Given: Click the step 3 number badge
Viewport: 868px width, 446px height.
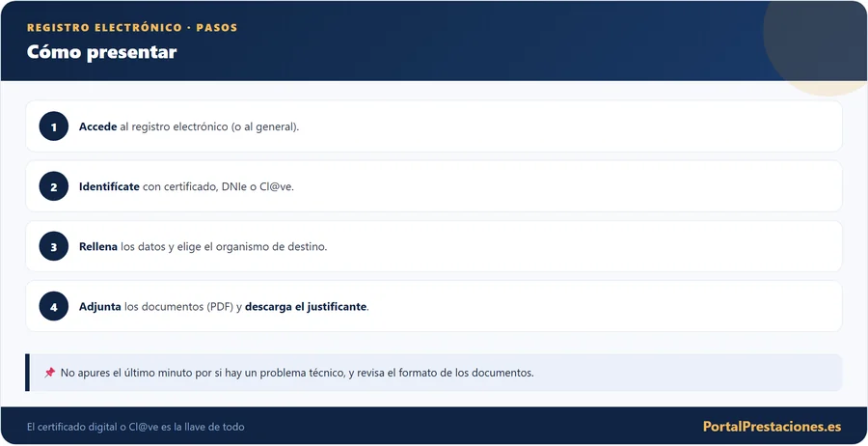Looking at the screenshot, I should tap(54, 246).
